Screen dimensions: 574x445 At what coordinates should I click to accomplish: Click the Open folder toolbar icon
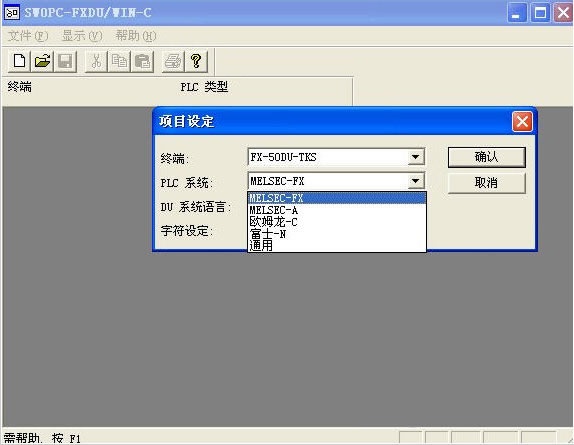(x=42, y=61)
